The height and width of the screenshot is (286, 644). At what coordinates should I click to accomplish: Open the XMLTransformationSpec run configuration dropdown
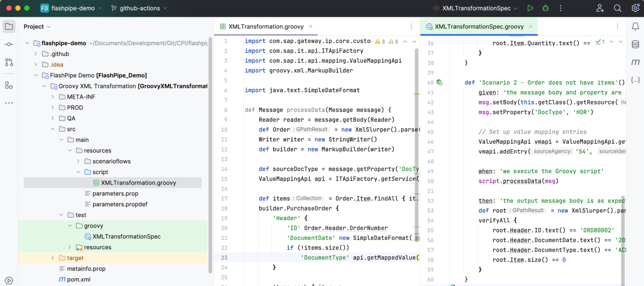tap(476, 8)
